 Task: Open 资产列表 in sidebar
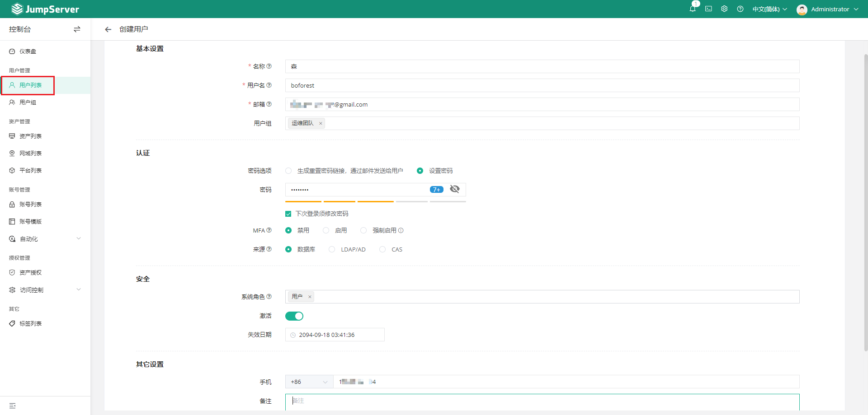point(45,136)
